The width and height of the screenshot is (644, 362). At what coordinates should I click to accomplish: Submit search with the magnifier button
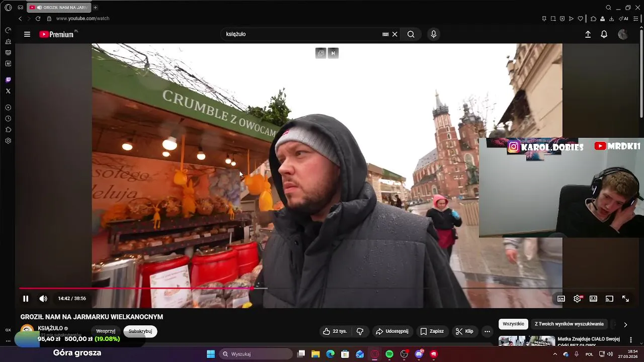(411, 34)
